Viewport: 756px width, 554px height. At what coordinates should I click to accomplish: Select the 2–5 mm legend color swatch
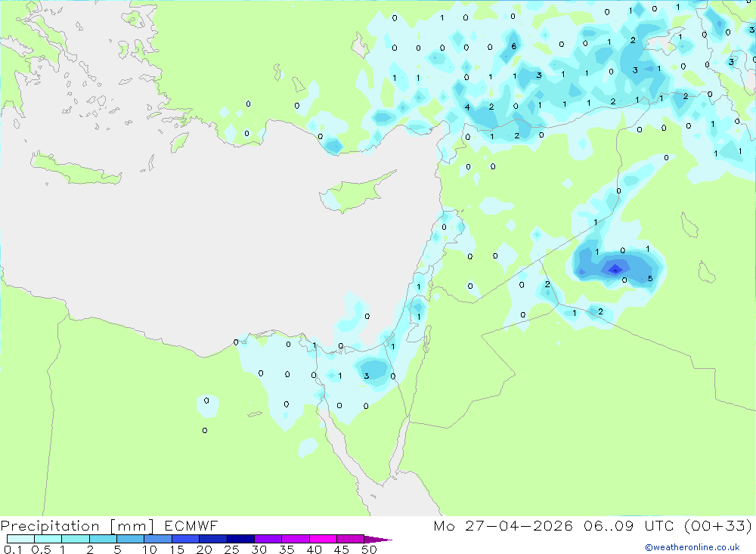103,539
